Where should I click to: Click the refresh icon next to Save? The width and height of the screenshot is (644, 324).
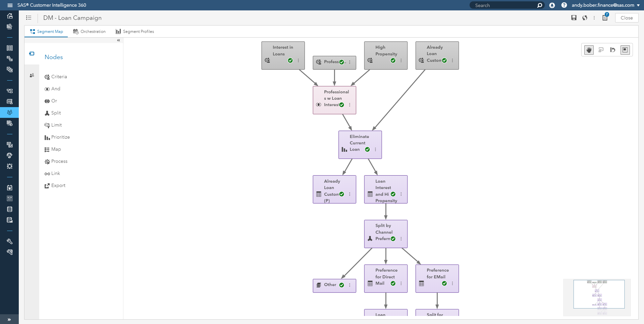click(x=585, y=18)
